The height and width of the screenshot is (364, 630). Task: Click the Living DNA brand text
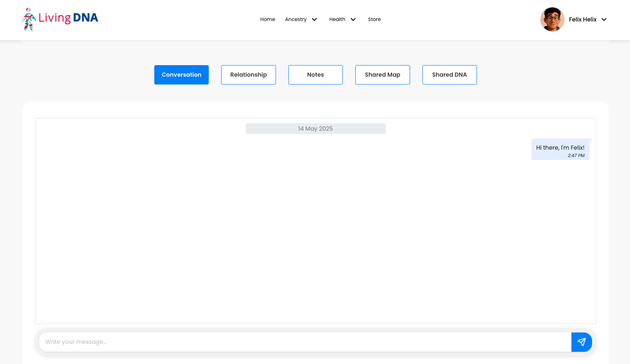68,18
